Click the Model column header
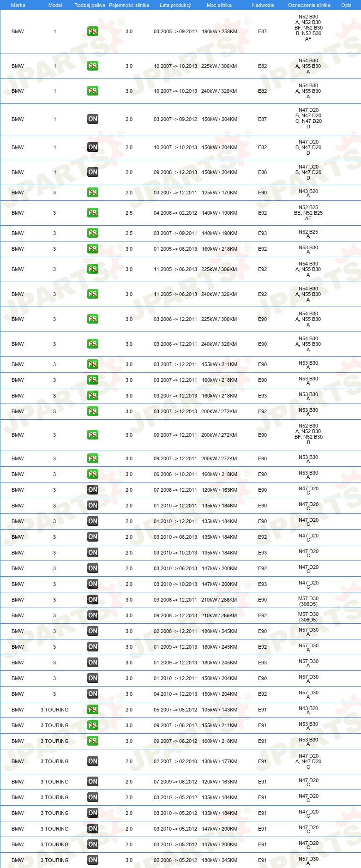 point(55,5)
